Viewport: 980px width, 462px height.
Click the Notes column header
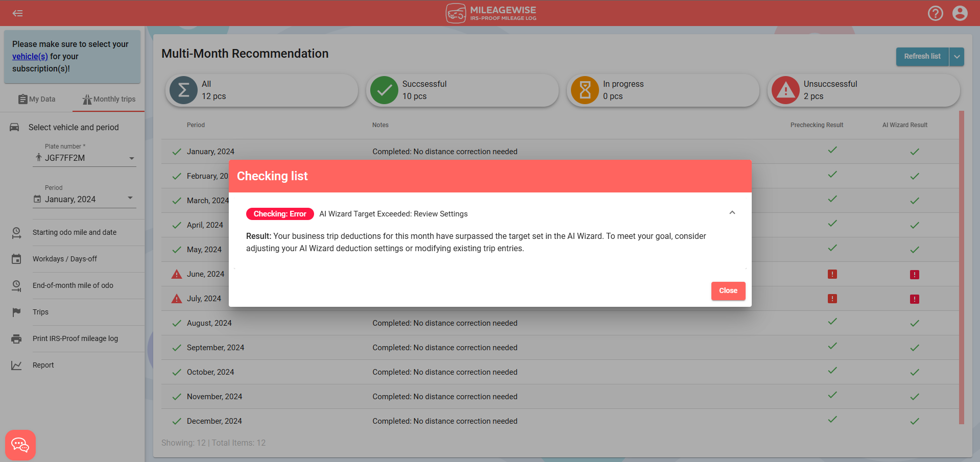coord(380,125)
